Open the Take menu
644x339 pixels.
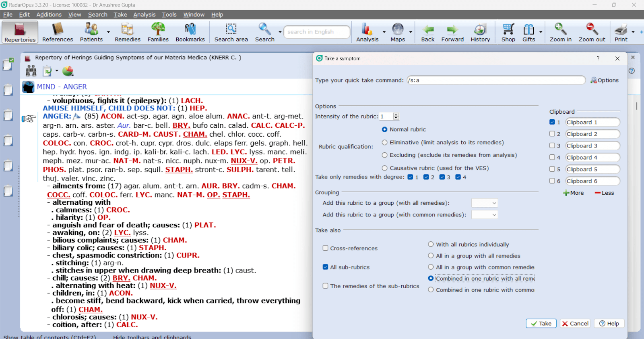pos(120,15)
